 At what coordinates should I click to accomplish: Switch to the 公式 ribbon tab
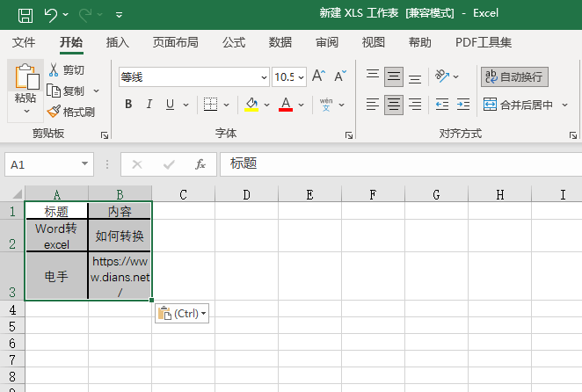pos(234,42)
